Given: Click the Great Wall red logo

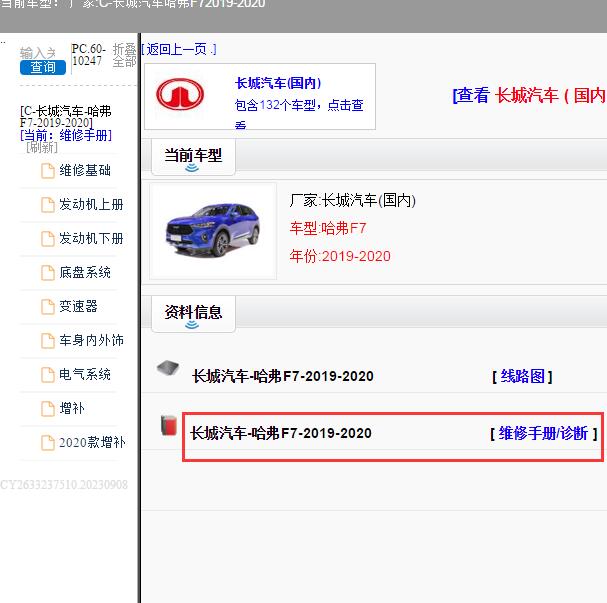Looking at the screenshot, I should click(180, 94).
